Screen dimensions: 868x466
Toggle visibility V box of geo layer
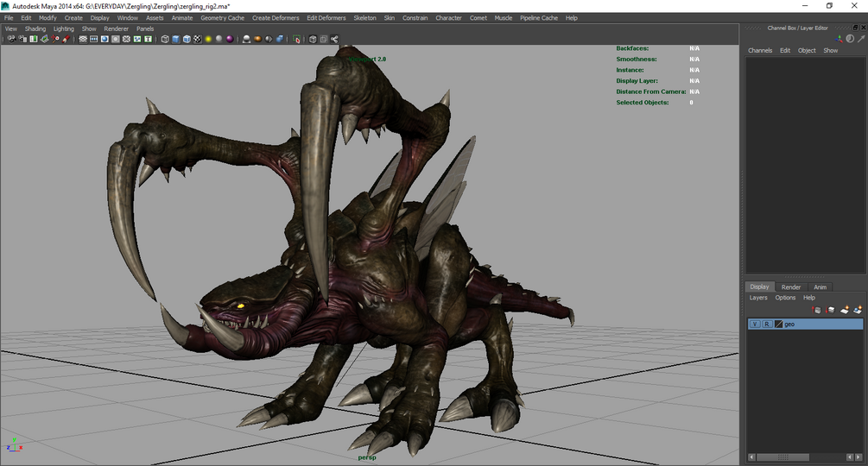coord(755,324)
